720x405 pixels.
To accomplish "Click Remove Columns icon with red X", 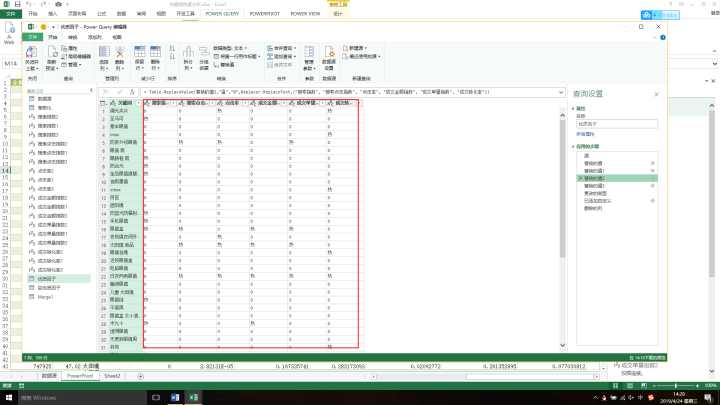I will tap(120, 51).
